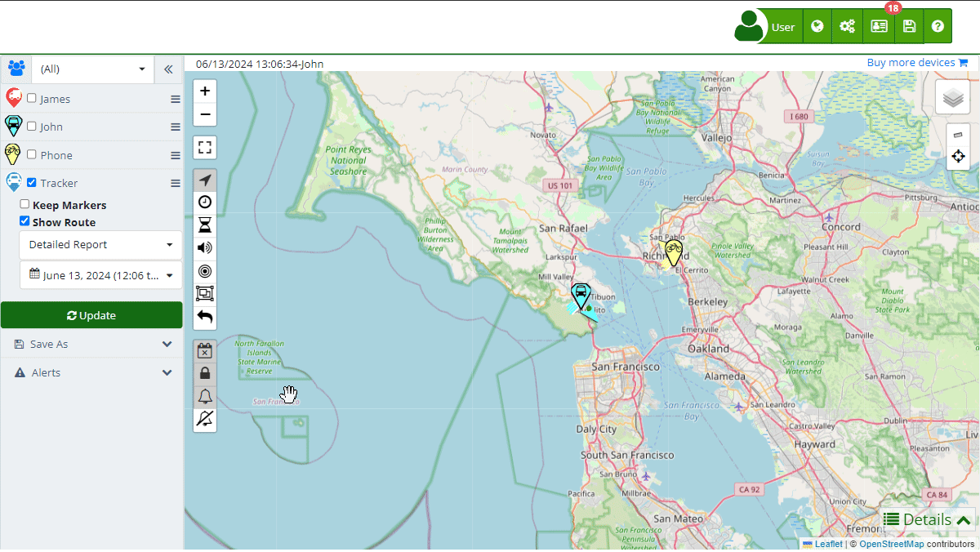Open the Detailed Report dropdown
Screen dimensions: 980x552
100,245
